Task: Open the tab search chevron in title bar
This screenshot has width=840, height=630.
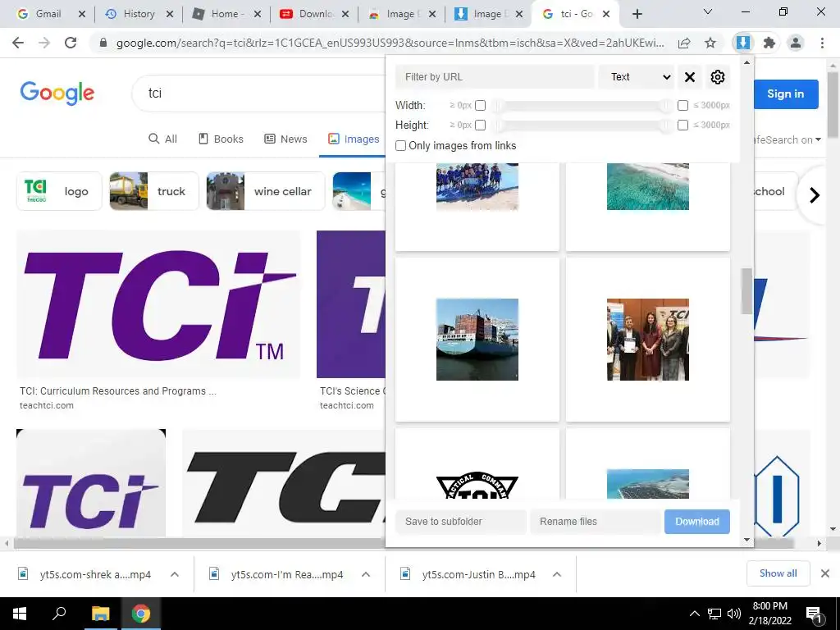Action: (708, 11)
